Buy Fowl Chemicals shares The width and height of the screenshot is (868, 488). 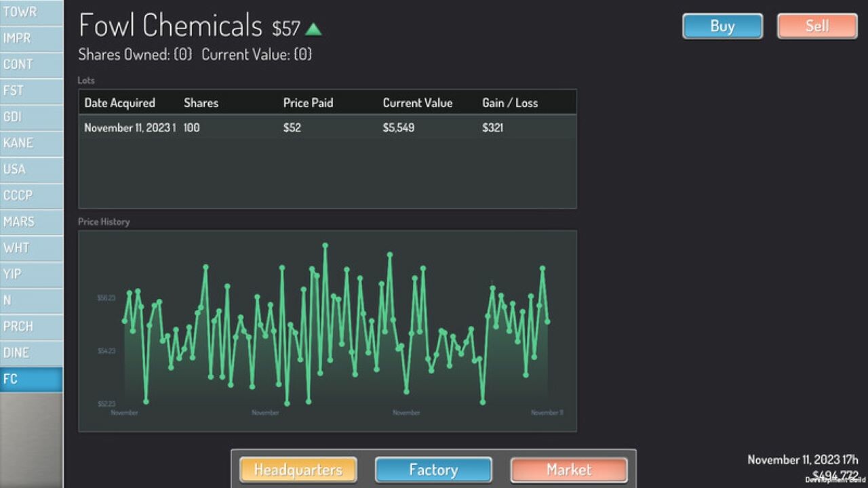[x=722, y=26]
